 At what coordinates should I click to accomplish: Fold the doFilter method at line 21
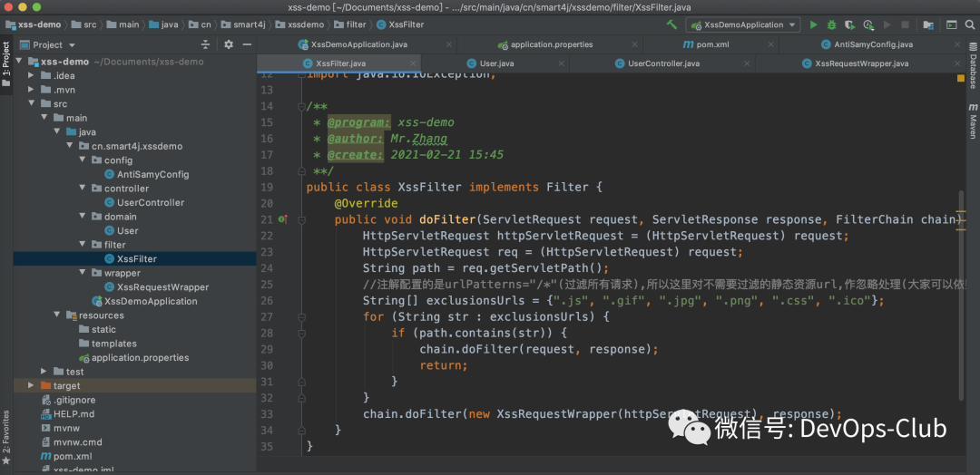click(x=301, y=219)
